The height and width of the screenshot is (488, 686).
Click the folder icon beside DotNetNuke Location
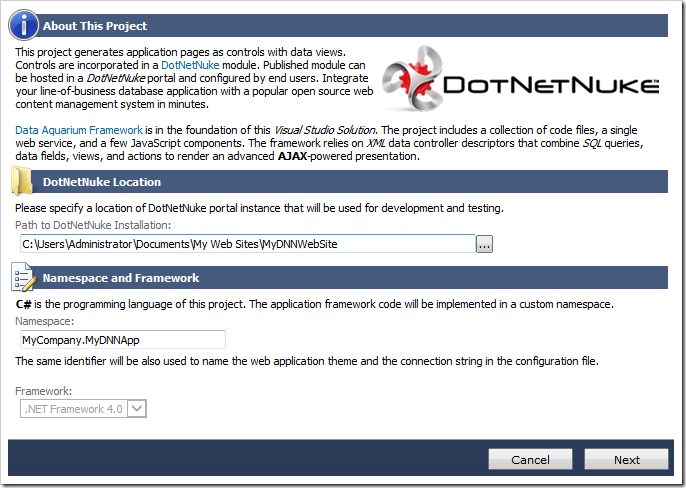pos(22,181)
